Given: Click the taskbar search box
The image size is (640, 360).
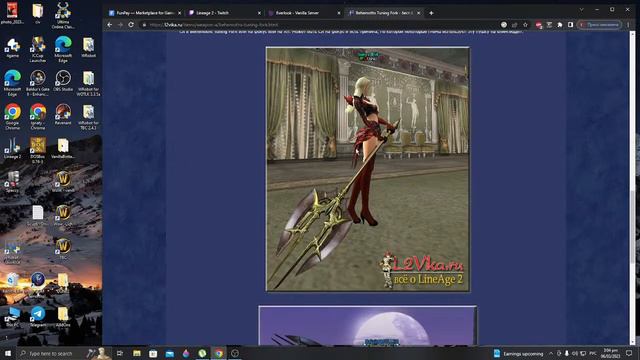Looking at the screenshot, I should coord(63,353).
